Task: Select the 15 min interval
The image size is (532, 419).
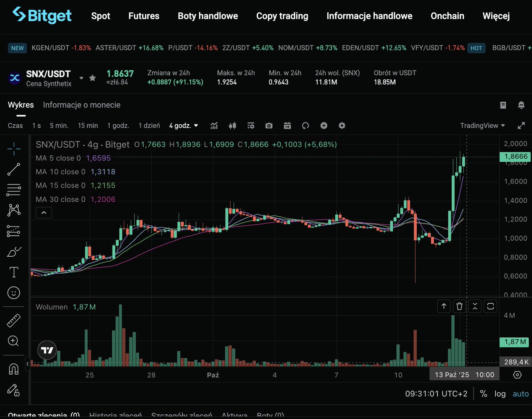Action: pos(88,125)
